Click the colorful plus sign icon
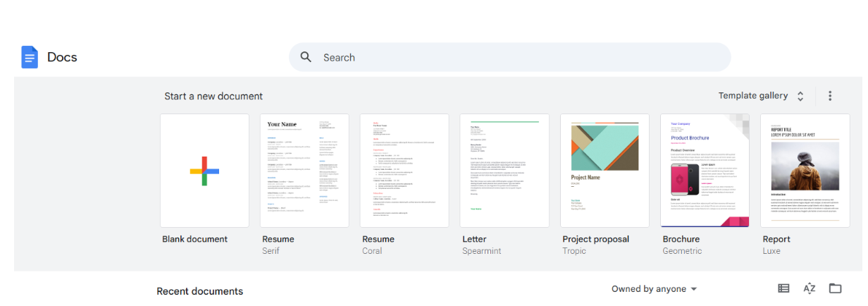868x306 pixels. tap(204, 171)
